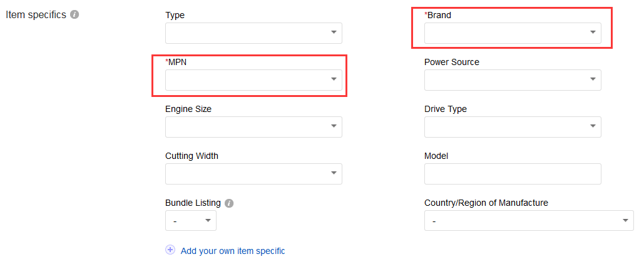
Task: Expand the Brand dropdown arrow
Action: coord(593,33)
